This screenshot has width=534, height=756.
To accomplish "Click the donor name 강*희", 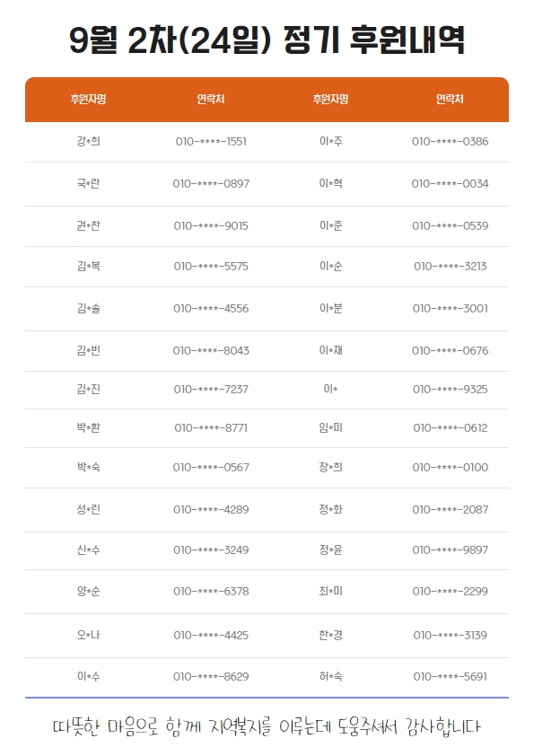I will pyautogui.click(x=88, y=141).
